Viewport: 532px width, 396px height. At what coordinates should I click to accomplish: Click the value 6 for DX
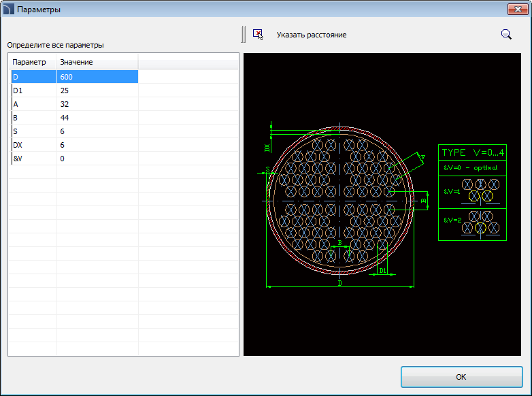coord(97,145)
